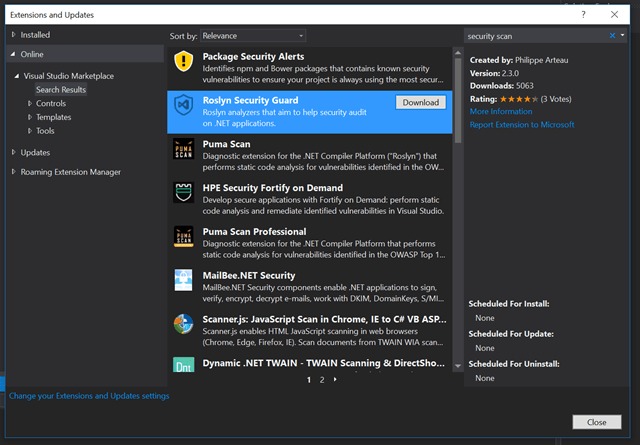Open the Templates tree node
640x445 pixels.
click(x=53, y=117)
